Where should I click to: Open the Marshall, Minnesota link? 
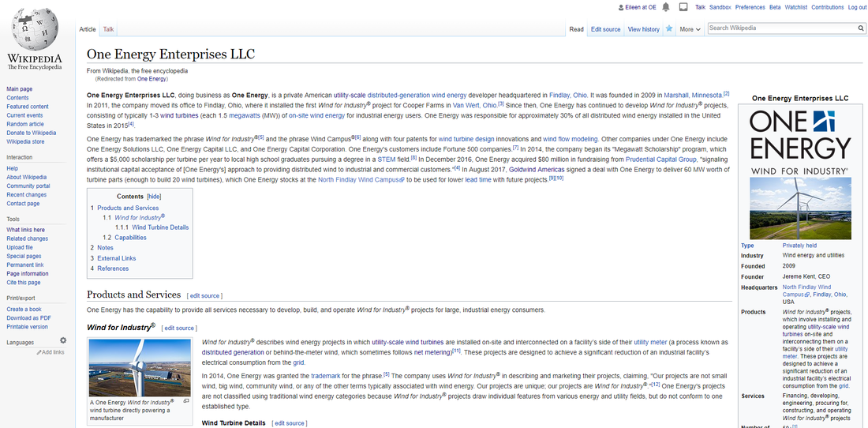click(693, 95)
